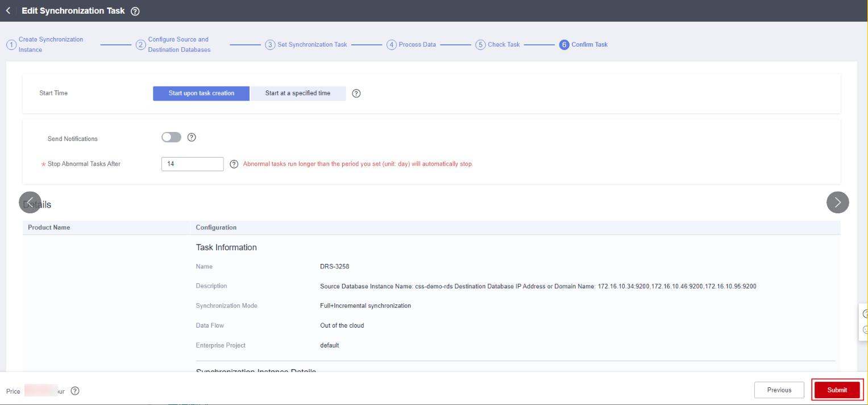The image size is (868, 405).
Task: Open help icon beside Send Notifications toggle
Action: [x=192, y=137]
